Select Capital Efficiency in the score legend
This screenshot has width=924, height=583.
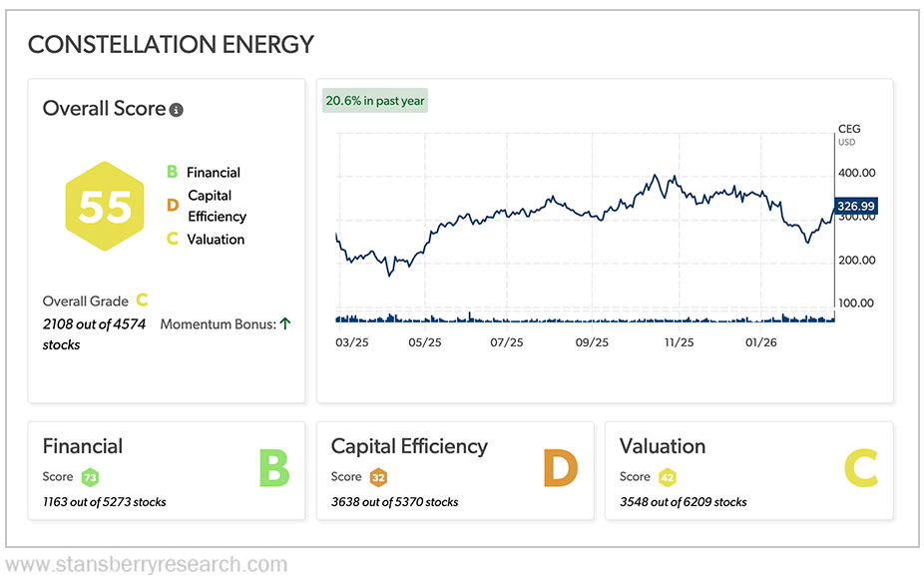pyautogui.click(x=216, y=206)
